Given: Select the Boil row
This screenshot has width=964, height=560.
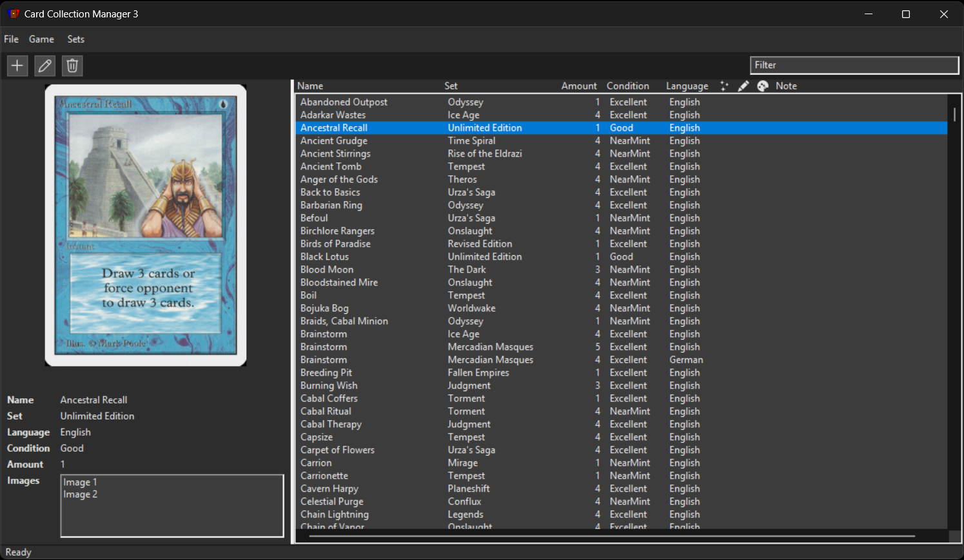Looking at the screenshot, I should (622, 295).
